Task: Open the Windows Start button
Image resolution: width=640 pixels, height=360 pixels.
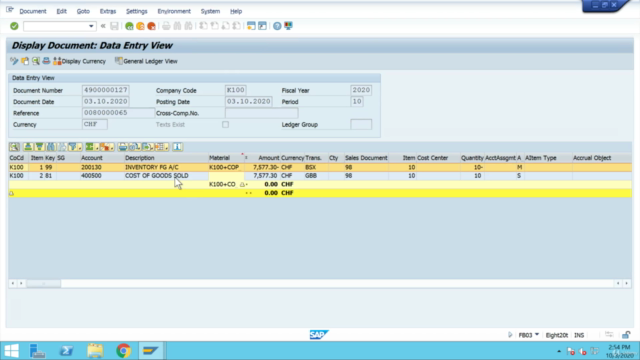Action: [11, 351]
